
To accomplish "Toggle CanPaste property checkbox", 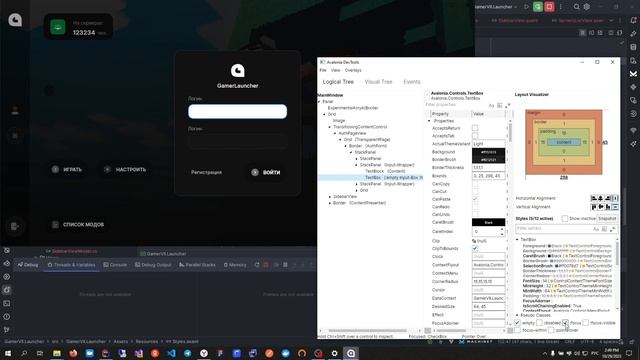I will click(475, 199).
